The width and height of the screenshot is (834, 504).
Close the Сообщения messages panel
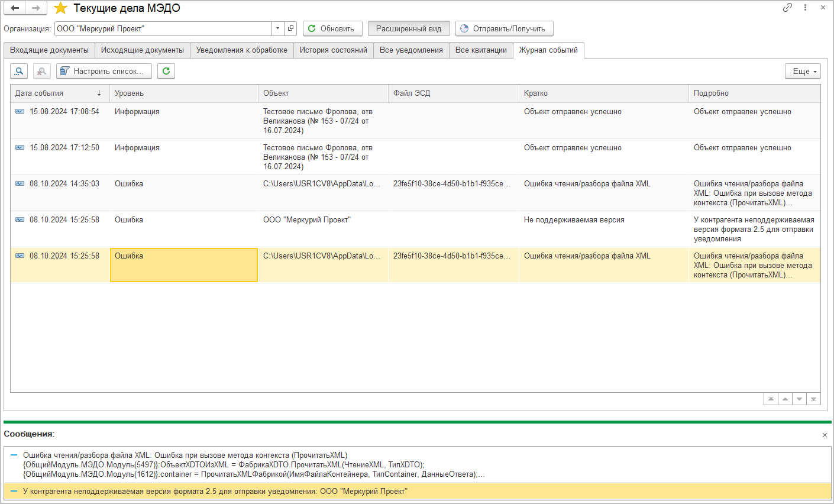825,435
